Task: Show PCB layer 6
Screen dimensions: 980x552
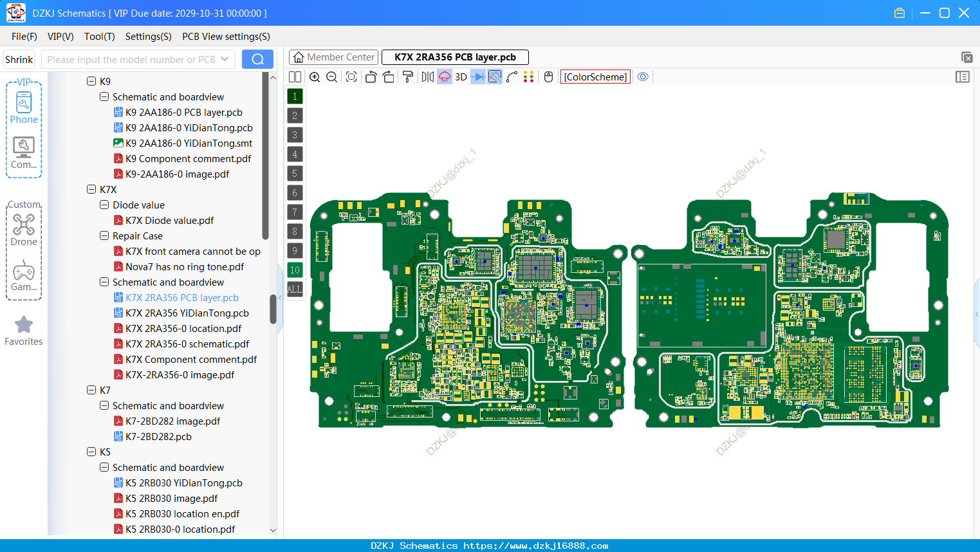Action: pyautogui.click(x=295, y=193)
